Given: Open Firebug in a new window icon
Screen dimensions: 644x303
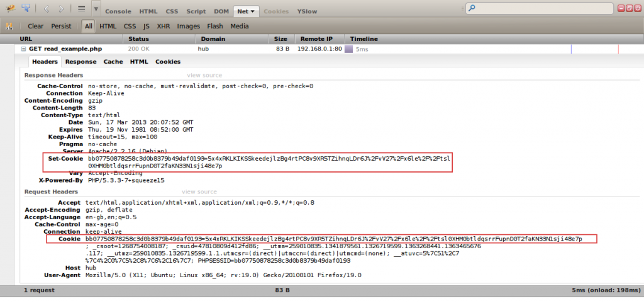Looking at the screenshot, I should [x=629, y=8].
